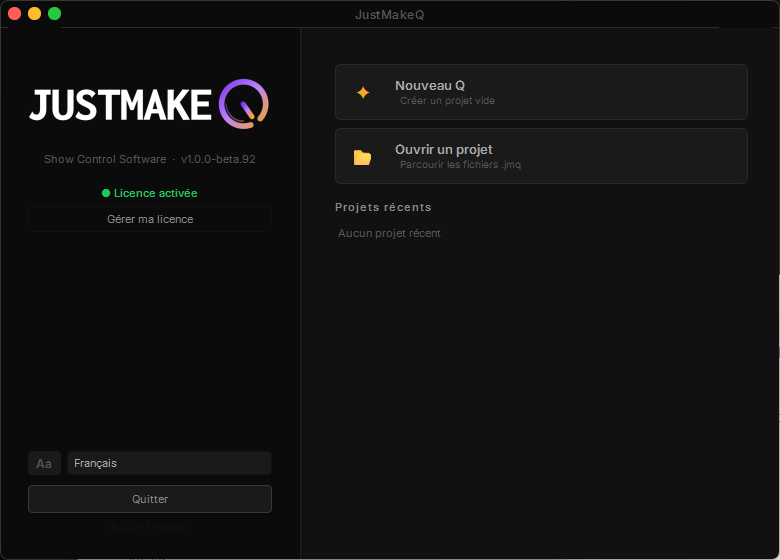Click the orange sparkle icon for Nouveau Q
This screenshot has width=780, height=560.
coord(363,93)
